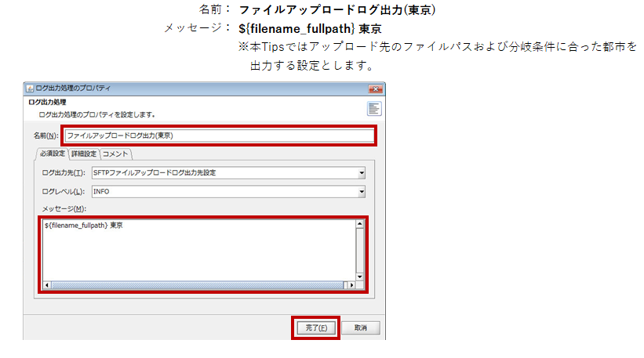Click the 取消 button
Viewport: 644px width, 358px height.
(x=361, y=327)
